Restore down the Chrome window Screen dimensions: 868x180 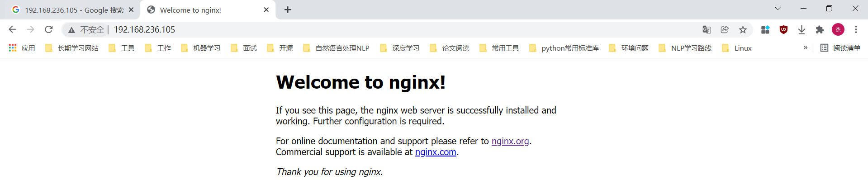829,9
